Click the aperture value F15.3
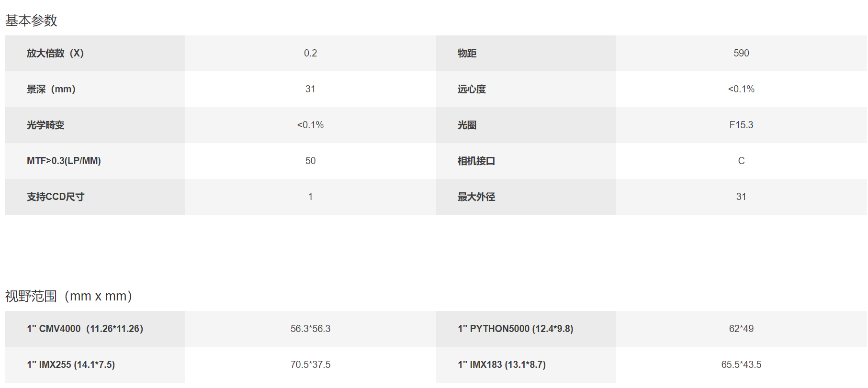The height and width of the screenshot is (388, 868). (x=741, y=125)
